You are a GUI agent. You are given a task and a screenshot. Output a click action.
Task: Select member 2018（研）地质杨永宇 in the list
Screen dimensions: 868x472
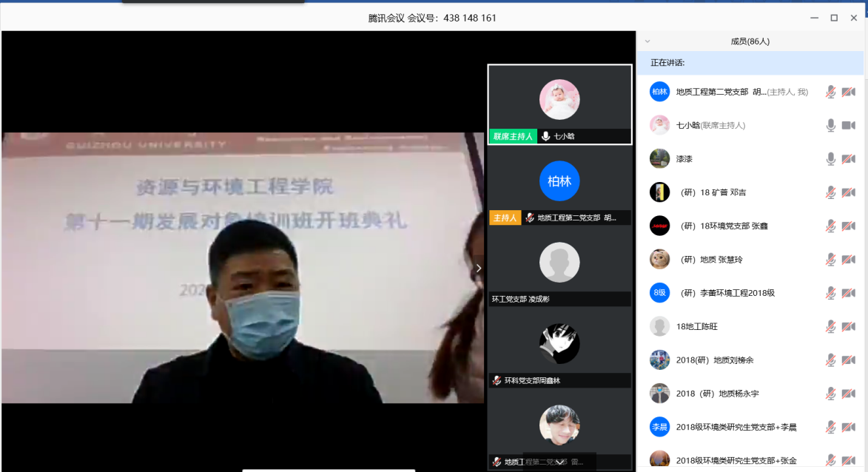[x=717, y=394]
